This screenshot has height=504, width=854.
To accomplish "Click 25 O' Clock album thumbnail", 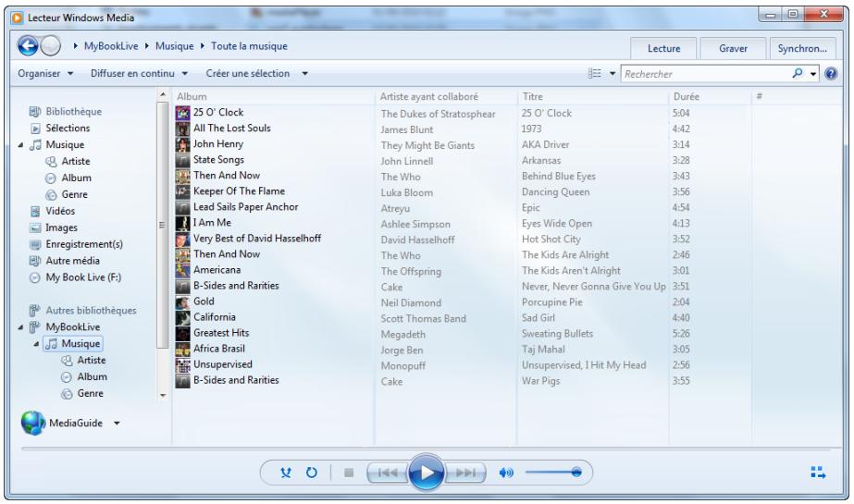I will click(182, 113).
